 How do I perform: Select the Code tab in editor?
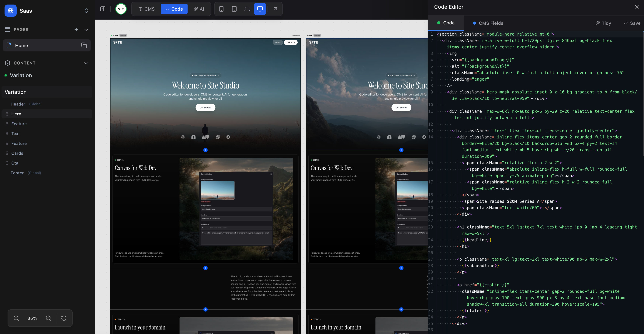[x=446, y=23]
